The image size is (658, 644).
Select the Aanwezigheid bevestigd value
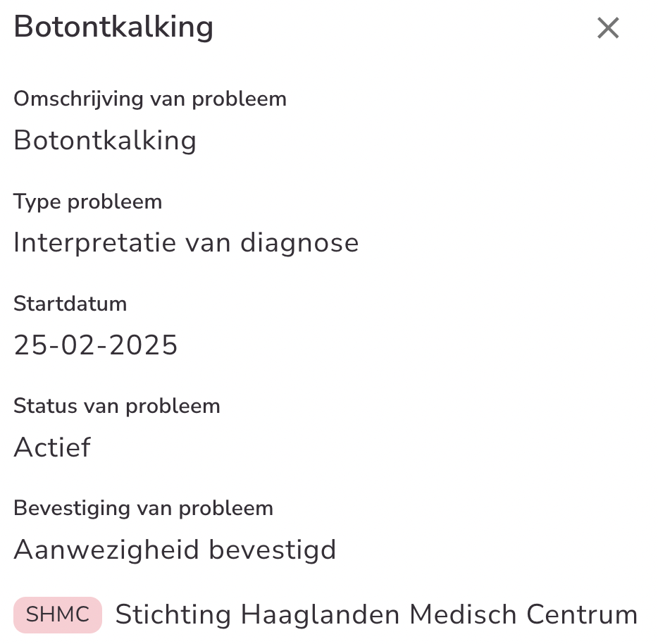click(175, 550)
